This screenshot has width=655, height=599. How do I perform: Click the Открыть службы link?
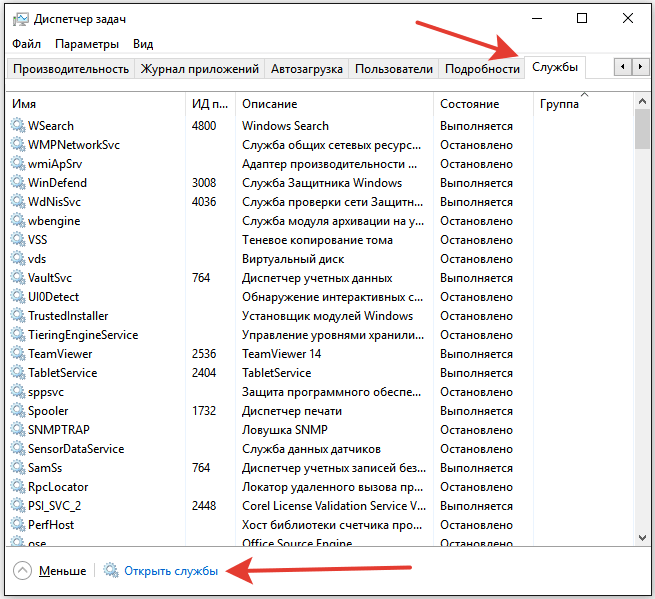[171, 571]
